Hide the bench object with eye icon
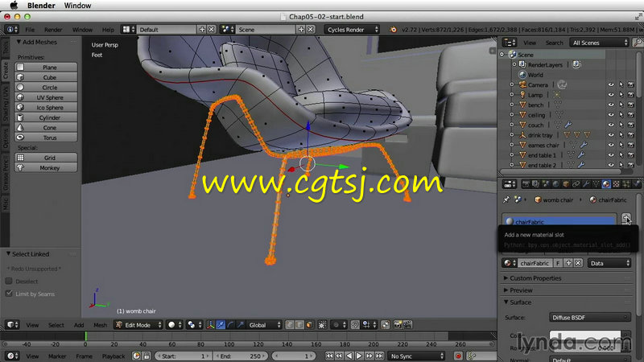 coord(611,105)
